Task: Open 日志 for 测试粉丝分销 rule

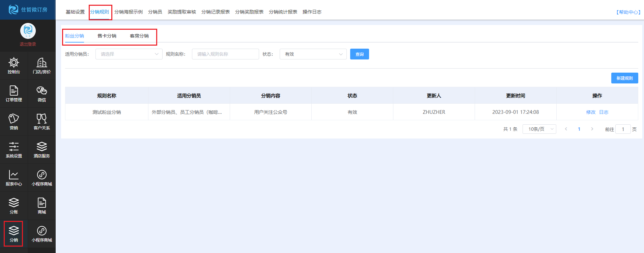Action: pos(604,112)
